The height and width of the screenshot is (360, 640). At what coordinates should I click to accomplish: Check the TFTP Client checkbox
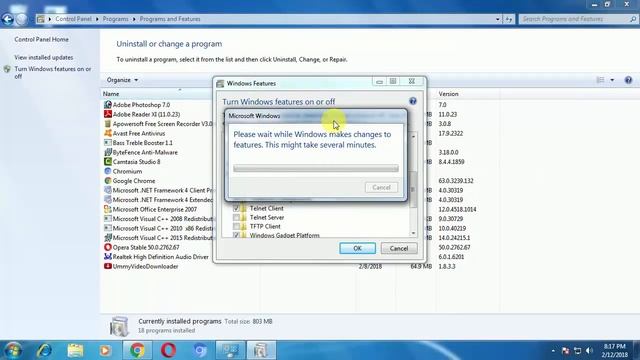236,226
